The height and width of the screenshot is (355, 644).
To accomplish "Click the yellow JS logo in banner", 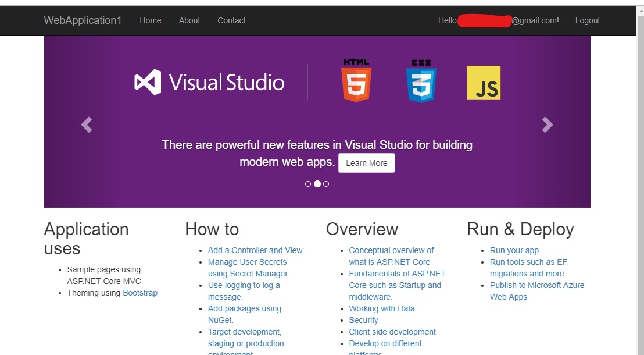I will (484, 83).
